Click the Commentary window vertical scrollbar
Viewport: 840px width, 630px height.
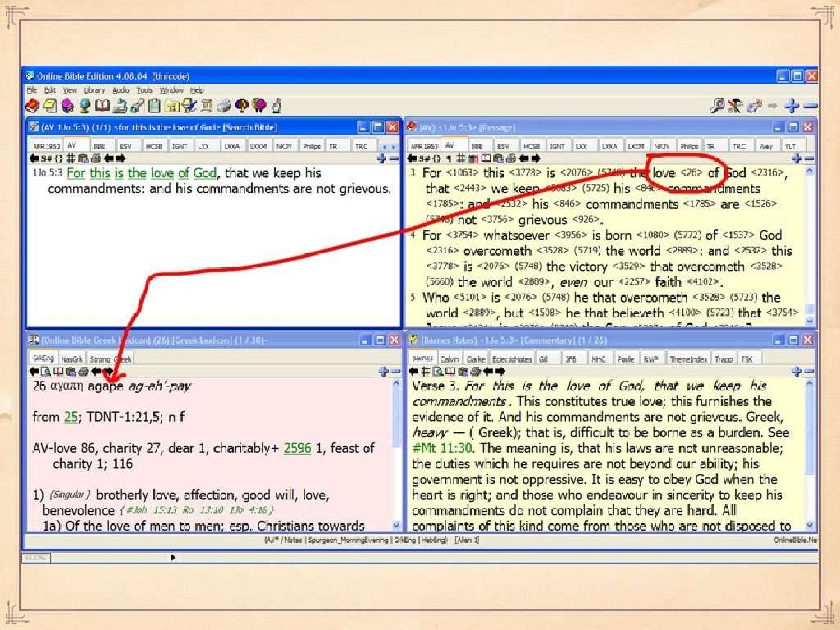click(810, 454)
